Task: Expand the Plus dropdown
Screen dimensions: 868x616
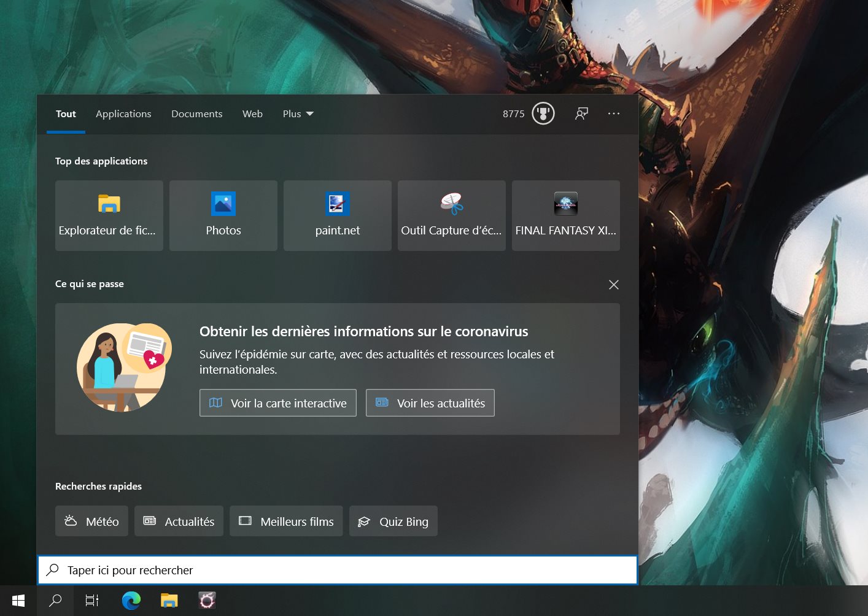Action: click(298, 114)
